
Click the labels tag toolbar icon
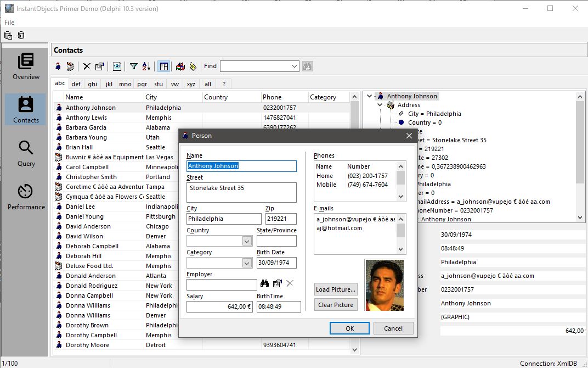[193, 66]
